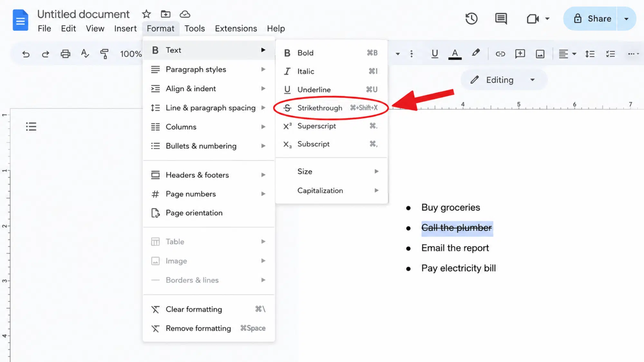Expand Line & paragraph spacing submenu

tap(209, 108)
